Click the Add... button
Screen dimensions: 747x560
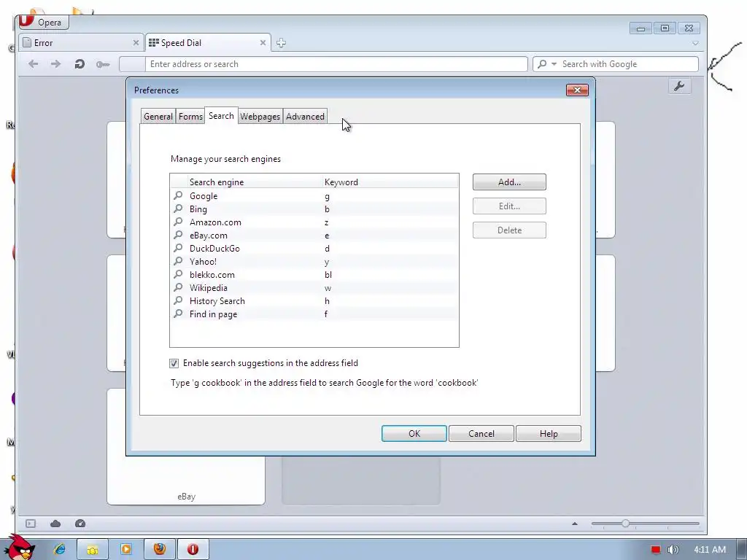509,182
